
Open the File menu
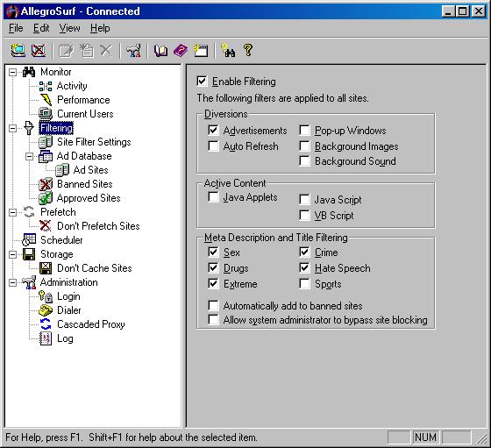coord(16,28)
